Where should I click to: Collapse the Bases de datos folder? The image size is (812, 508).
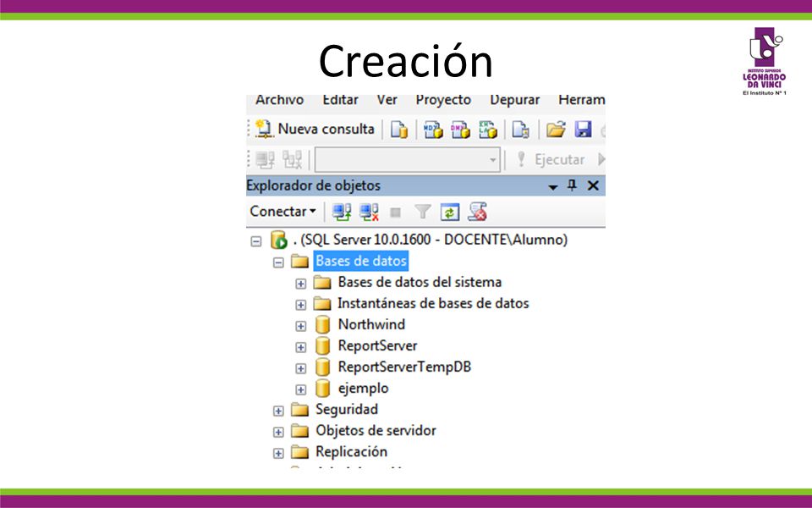[278, 262]
